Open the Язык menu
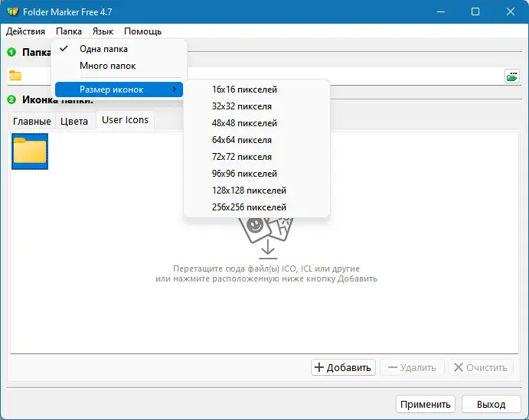529x420 pixels. coord(103,31)
